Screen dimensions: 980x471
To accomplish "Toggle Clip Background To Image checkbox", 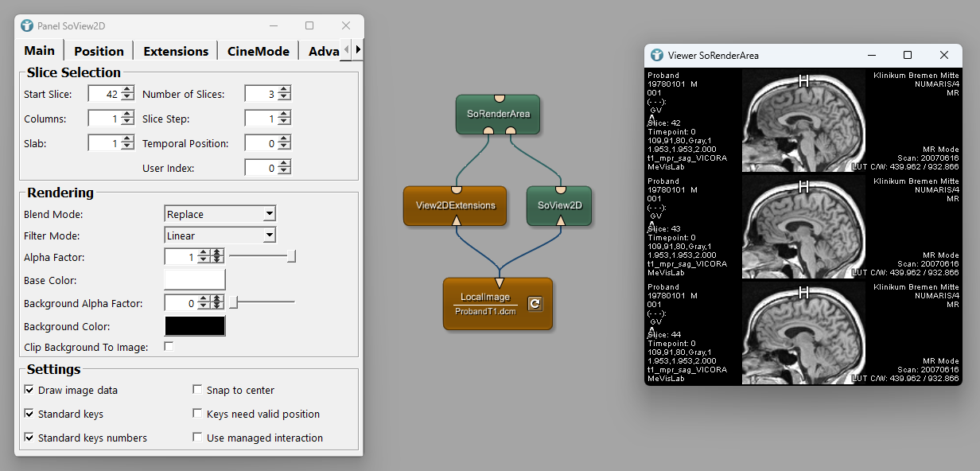I will click(169, 347).
